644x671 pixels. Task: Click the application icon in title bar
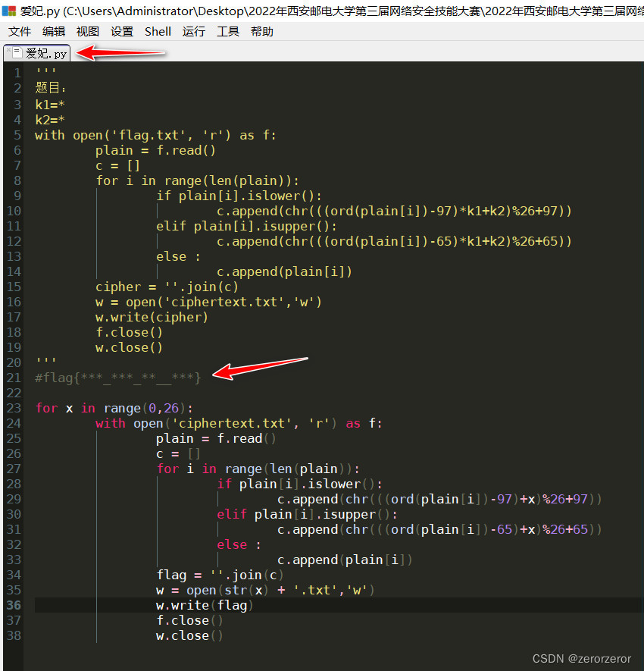click(9, 11)
